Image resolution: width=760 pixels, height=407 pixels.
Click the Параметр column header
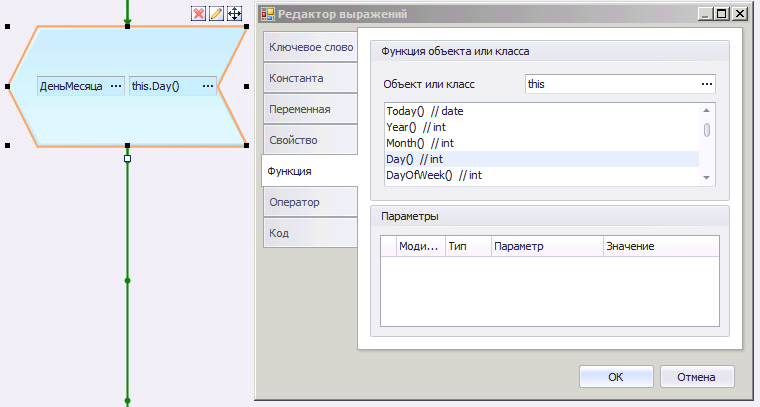click(x=547, y=246)
